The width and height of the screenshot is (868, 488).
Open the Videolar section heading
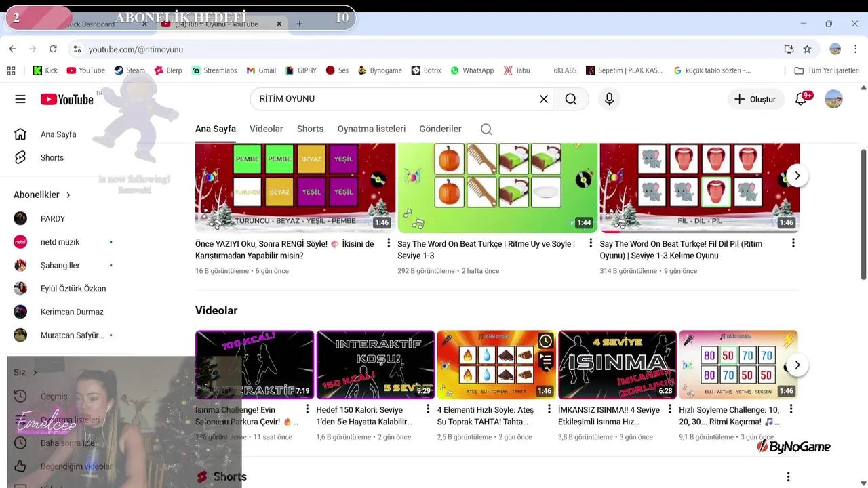point(216,310)
